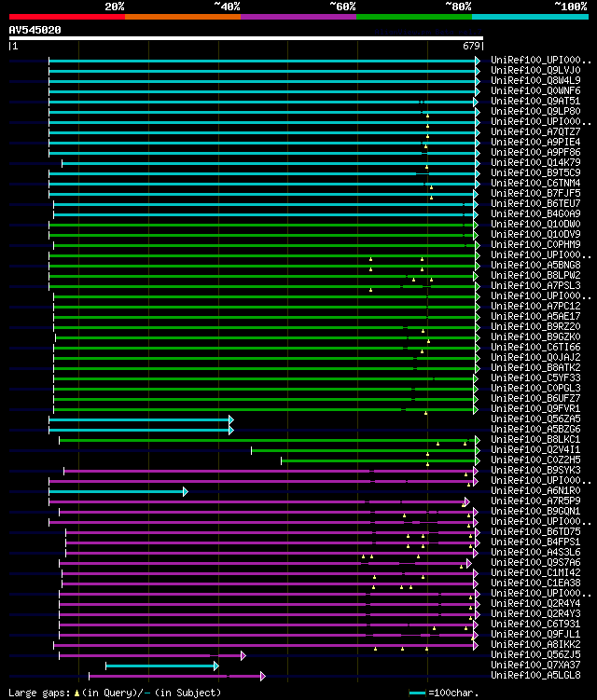Open hit UniRef100_B4FPS1
This screenshot has width=597, height=700.
[535, 542]
